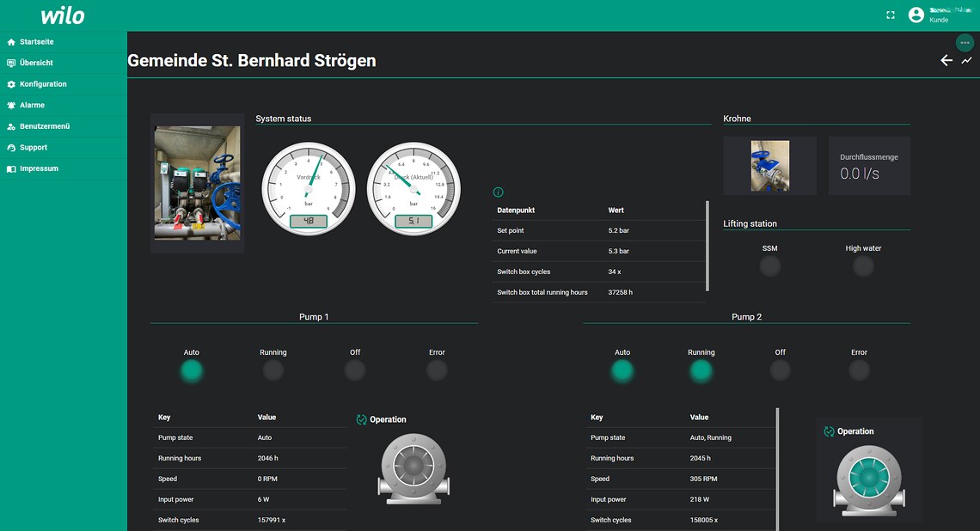Toggle Pump 1 Off indicator
The width and height of the screenshot is (980, 531).
(x=355, y=370)
